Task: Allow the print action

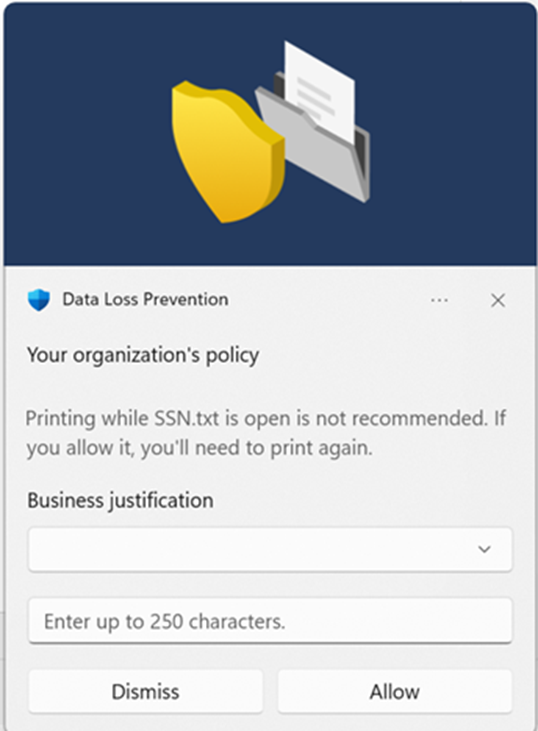Action: coord(395,691)
